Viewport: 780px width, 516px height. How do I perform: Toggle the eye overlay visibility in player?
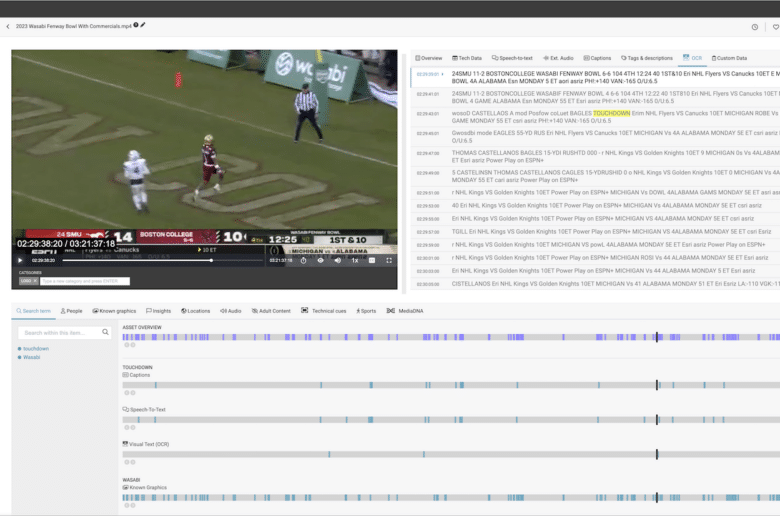coord(320,260)
